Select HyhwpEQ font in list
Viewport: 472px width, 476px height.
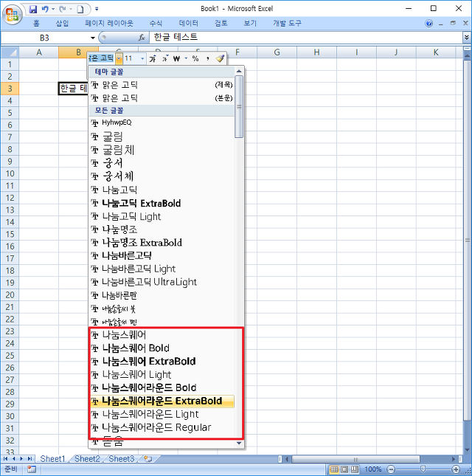[162, 123]
